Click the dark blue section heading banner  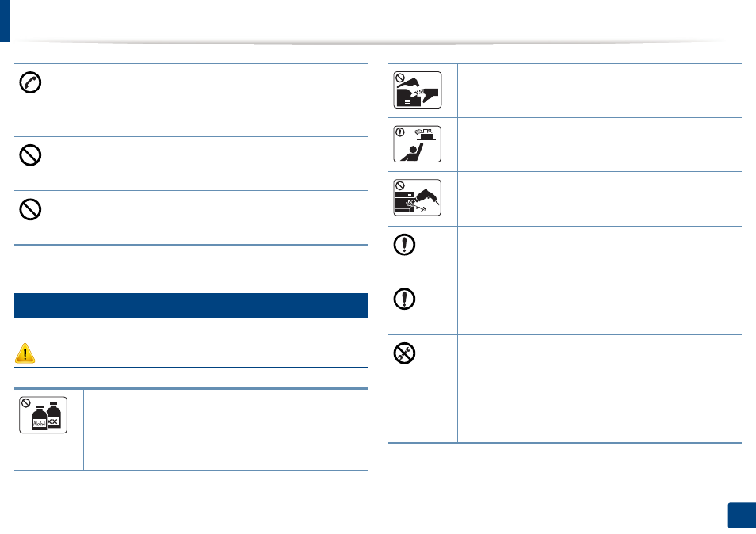pos(191,306)
